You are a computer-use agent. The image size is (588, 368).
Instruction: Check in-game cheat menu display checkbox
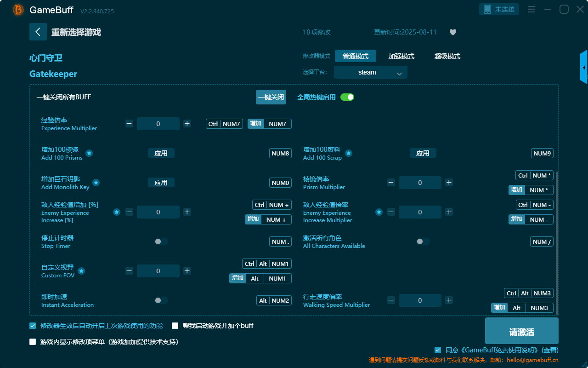[33, 342]
